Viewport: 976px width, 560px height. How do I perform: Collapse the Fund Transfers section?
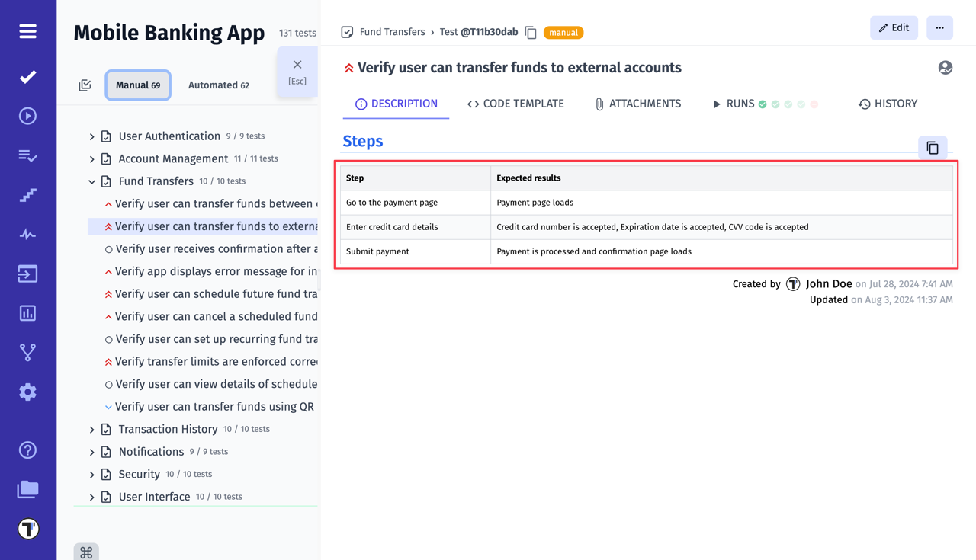91,181
